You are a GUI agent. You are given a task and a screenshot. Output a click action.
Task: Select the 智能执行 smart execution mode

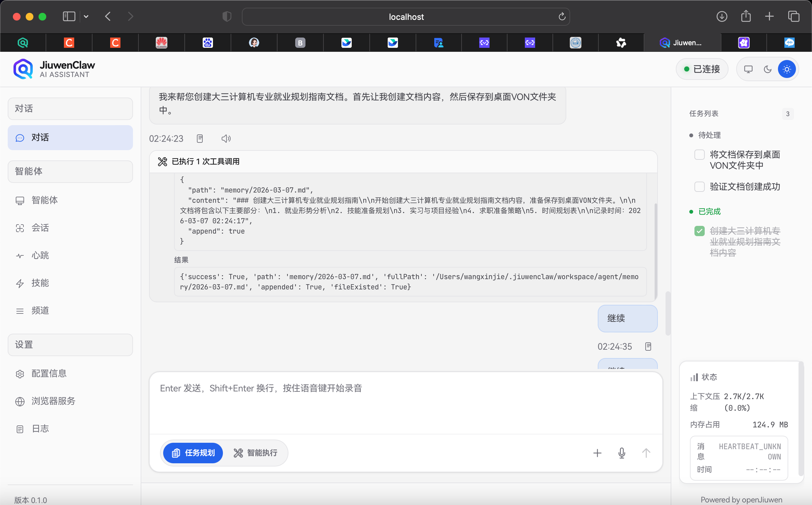tap(256, 453)
